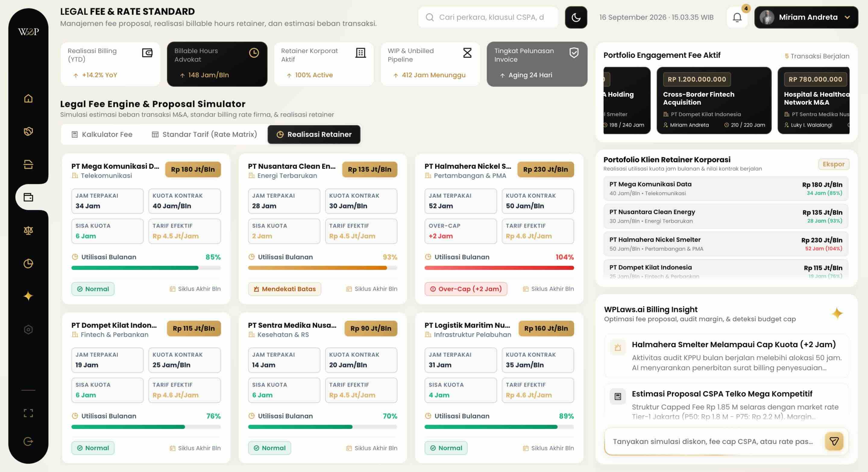
Task: Click hourglass icon on WIP card
Action: [467, 52]
